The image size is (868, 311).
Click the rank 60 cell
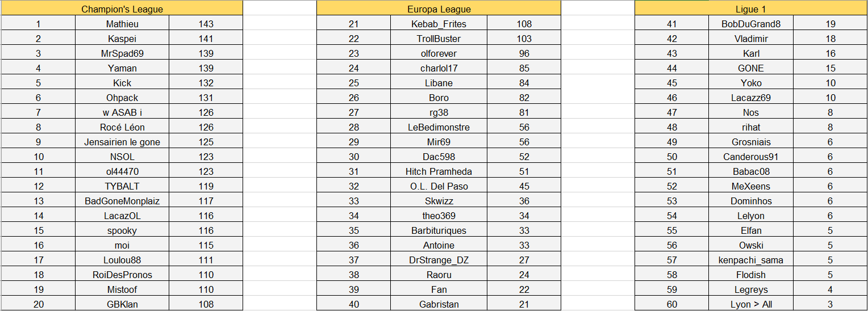671,304
